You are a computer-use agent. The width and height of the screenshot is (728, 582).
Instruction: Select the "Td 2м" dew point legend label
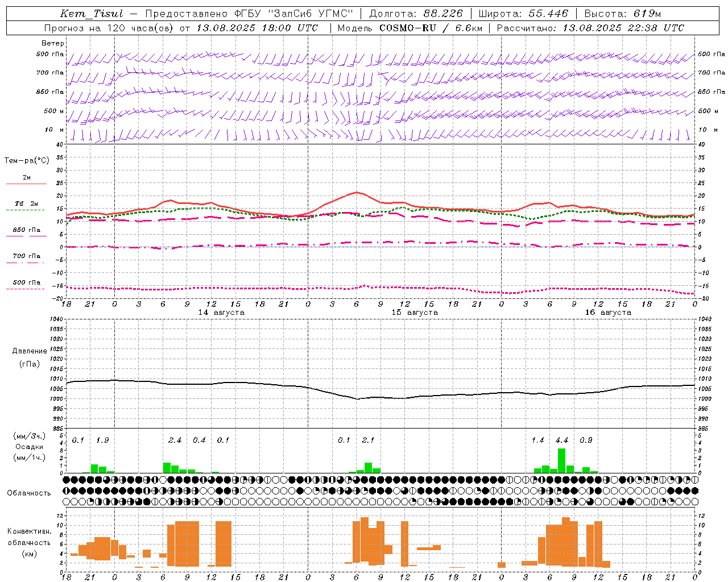tap(26, 203)
